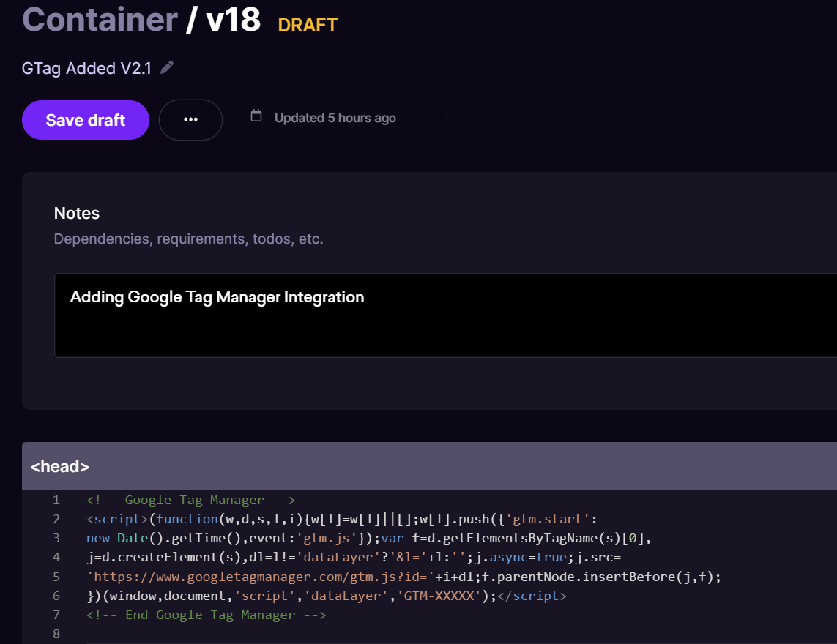
Task: Click new Date() on line 3
Action: (x=124, y=539)
